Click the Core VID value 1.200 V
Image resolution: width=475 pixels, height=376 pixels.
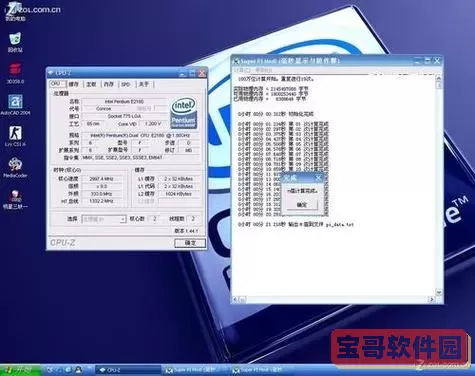point(153,124)
